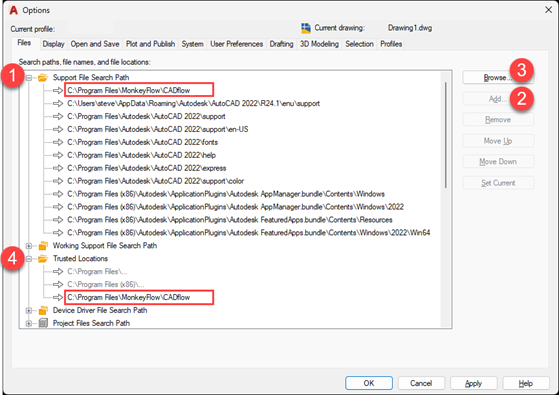Click the Move Down button

pos(498,162)
